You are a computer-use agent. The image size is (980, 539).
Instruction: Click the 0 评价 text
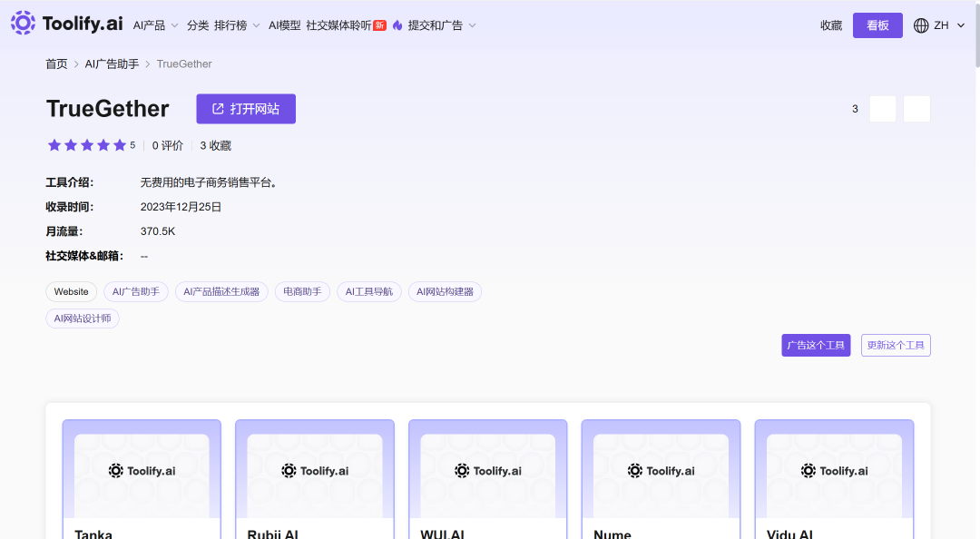point(168,146)
